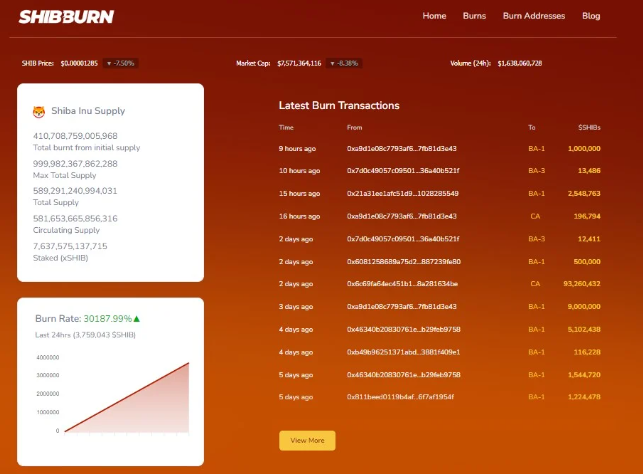
Task: Click the staked xSHIB value 7,637,575,137,715
Action: coord(70,246)
